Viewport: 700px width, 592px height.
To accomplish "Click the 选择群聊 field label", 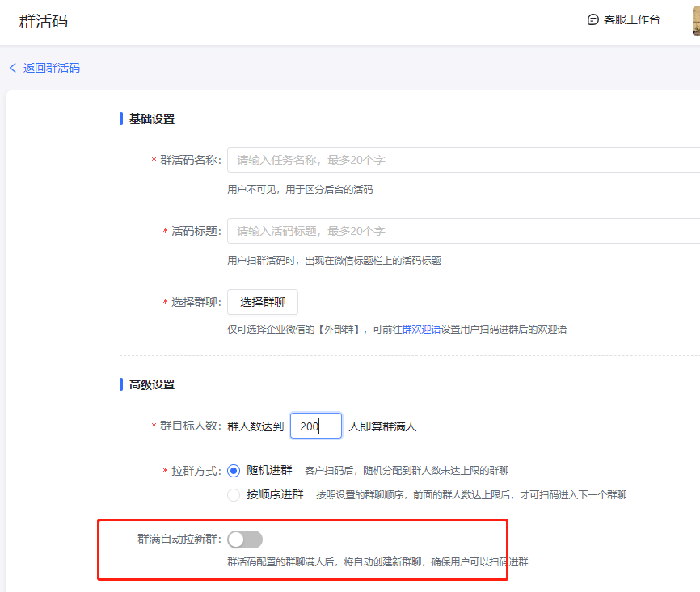I will pyautogui.click(x=195, y=302).
